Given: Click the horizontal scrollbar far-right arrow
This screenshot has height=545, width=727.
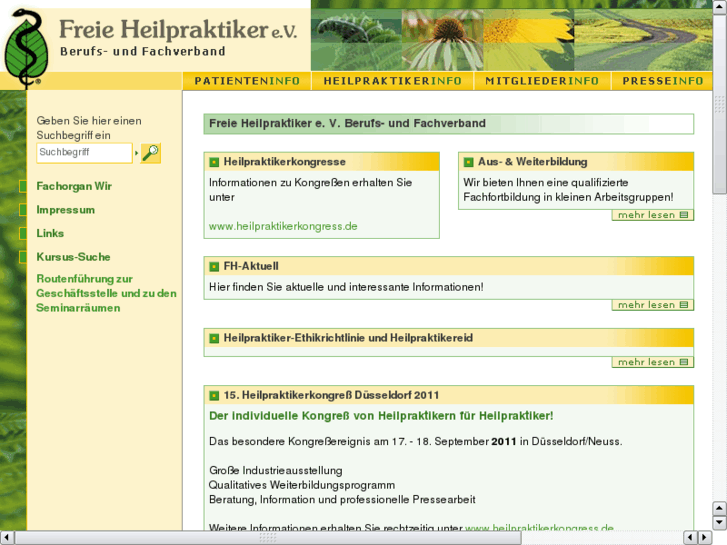Looking at the screenshot, I should point(704,538).
